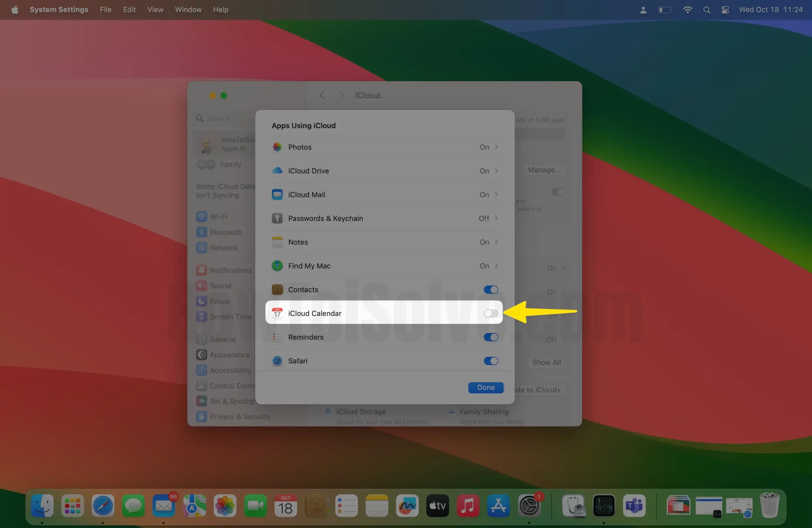The width and height of the screenshot is (812, 528).
Task: Open the View menu
Action: [155, 10]
